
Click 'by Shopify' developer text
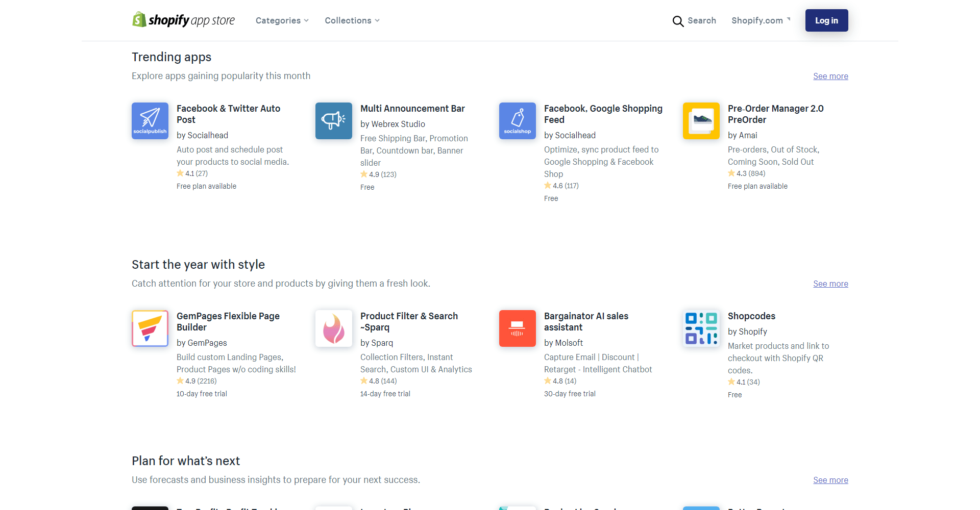(747, 331)
